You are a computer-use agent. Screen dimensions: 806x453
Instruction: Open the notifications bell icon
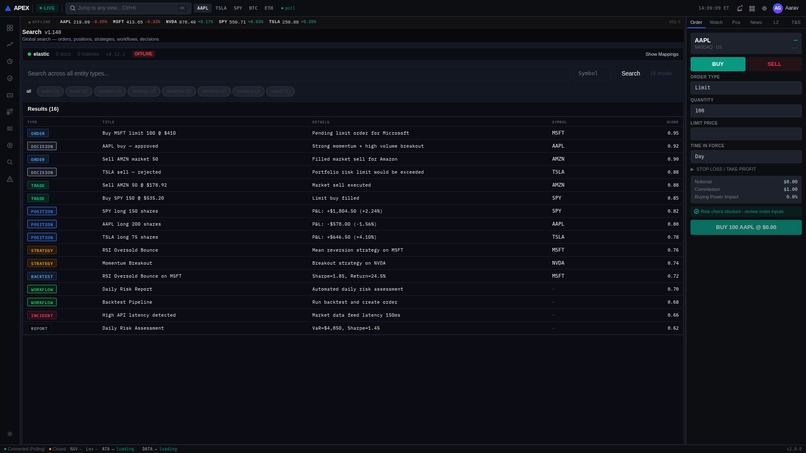[740, 8]
